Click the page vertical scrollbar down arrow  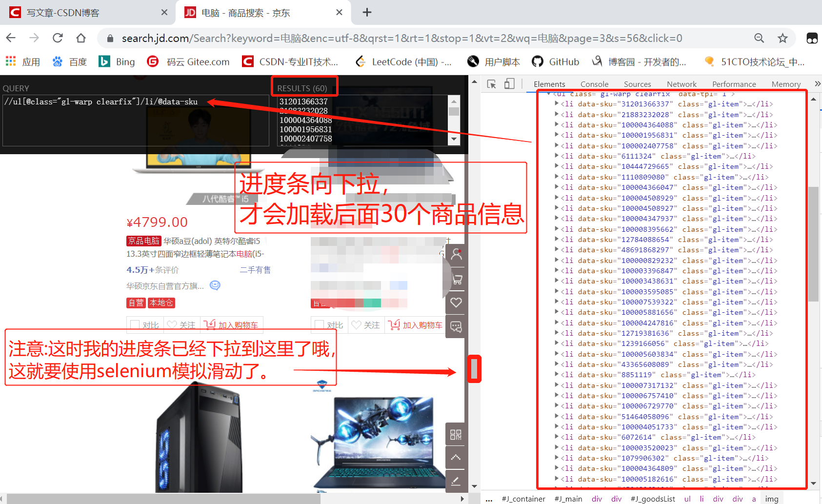pyautogui.click(x=474, y=486)
